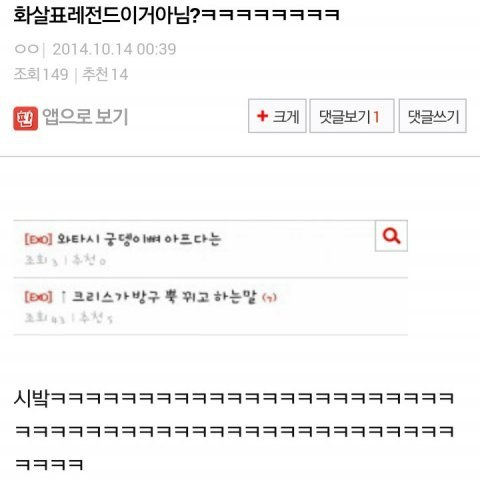Open comments with the 댓글보기 button
The width and height of the screenshot is (480, 480).
tap(352, 116)
